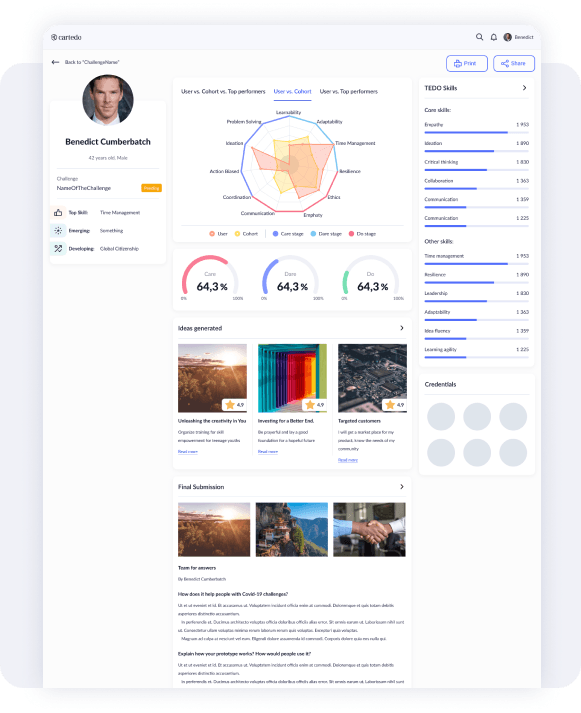This screenshot has height=713, width=581.
Task: Open Unleashing the creativity idea sunset thumbnail
Action: 212,378
